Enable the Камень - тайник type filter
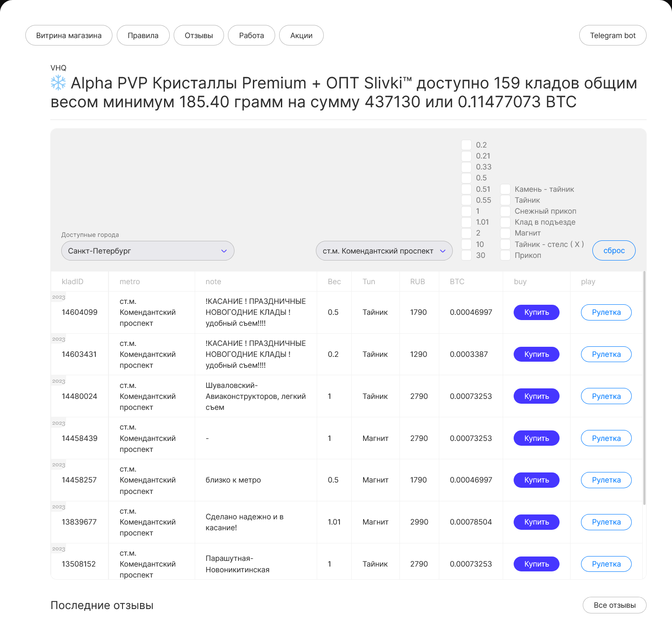Viewport: 672px width, 620px height. click(x=505, y=189)
